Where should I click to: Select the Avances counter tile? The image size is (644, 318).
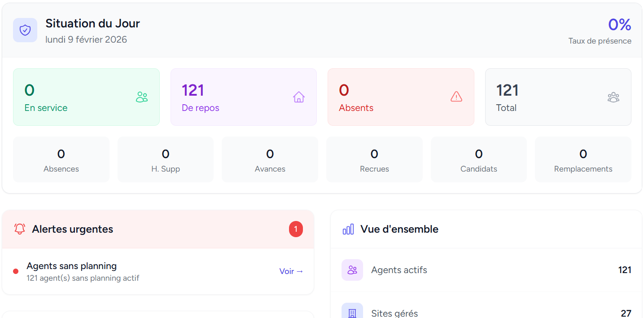point(270,159)
